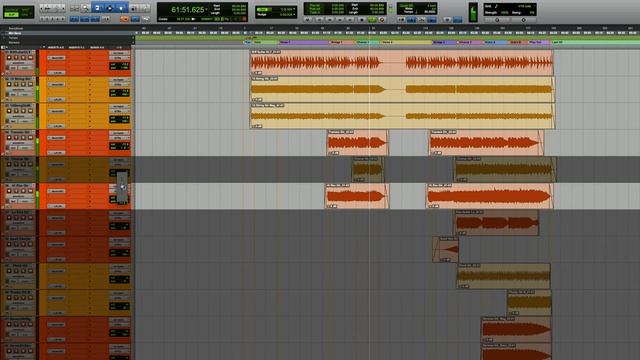
Task: Toggle the Conductor tempo ruler button
Action: pos(432,20)
